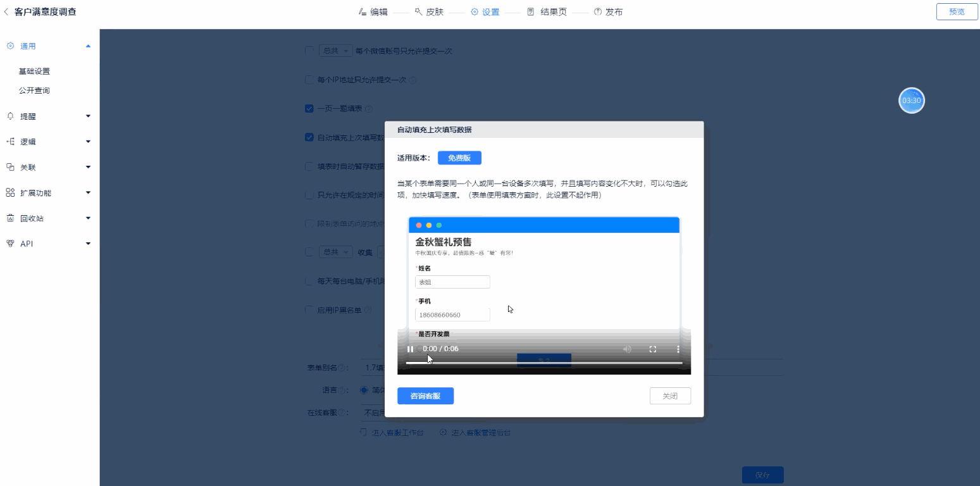Click the 回收站 trash icon in sidebar
980x486 pixels.
pos(10,218)
